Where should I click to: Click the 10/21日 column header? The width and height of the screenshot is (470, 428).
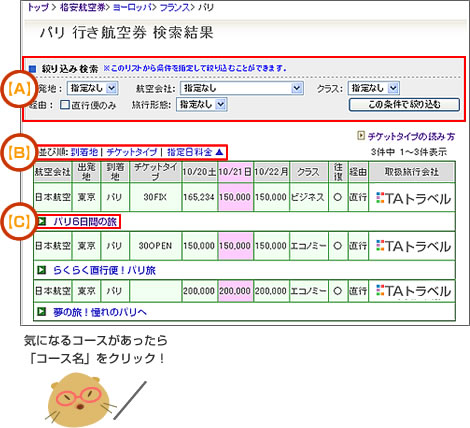[235, 172]
